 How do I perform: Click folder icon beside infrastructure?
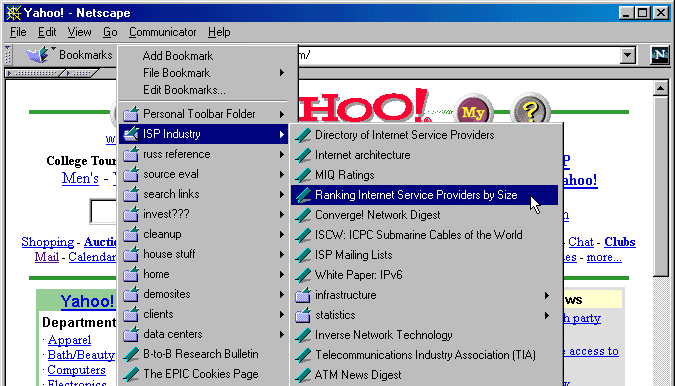[303, 295]
